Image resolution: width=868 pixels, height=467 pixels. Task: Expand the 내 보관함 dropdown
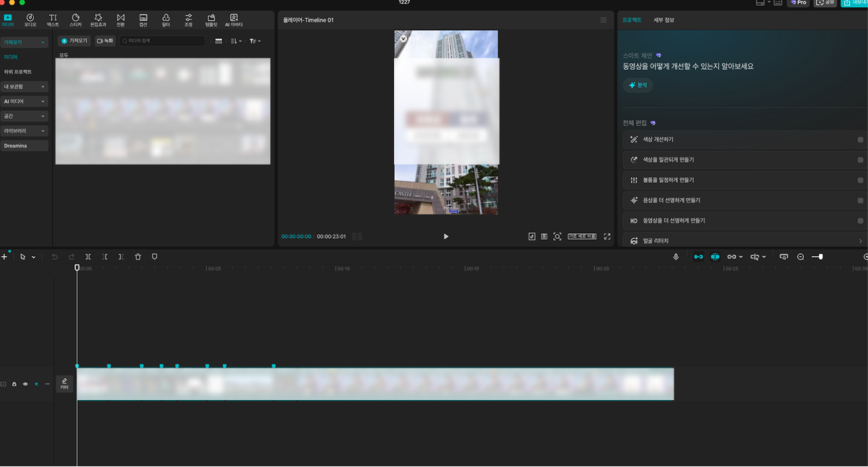click(x=24, y=86)
